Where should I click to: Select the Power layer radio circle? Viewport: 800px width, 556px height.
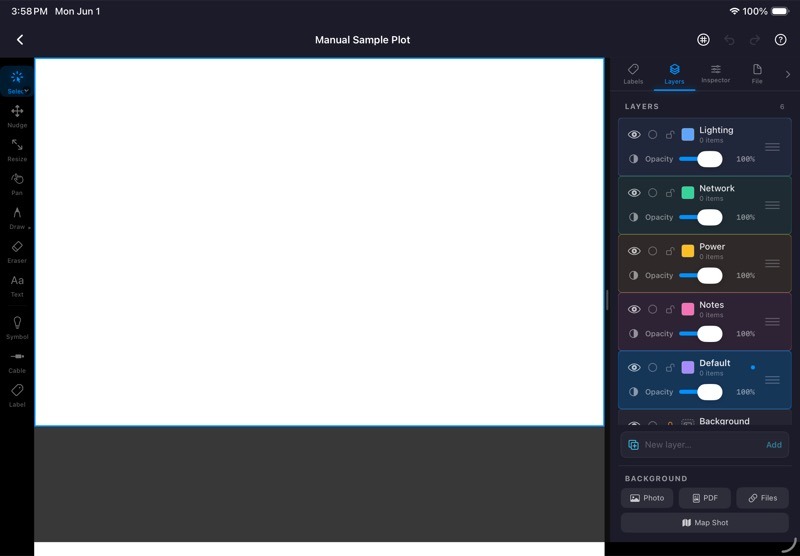click(653, 251)
